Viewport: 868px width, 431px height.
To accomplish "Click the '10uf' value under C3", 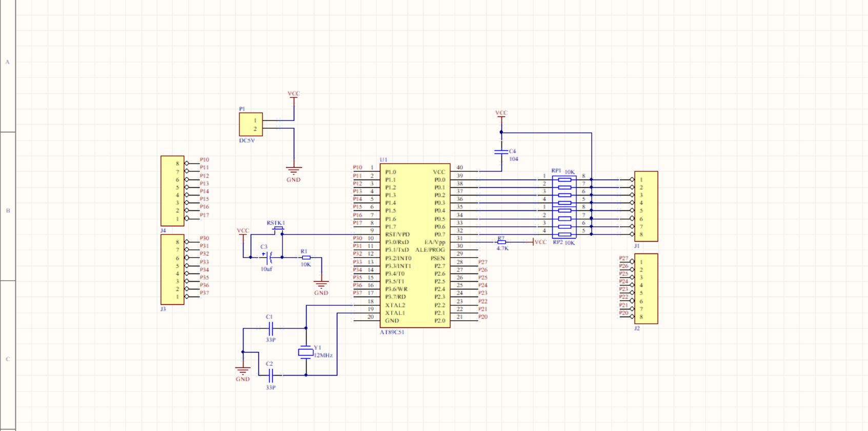I will pyautogui.click(x=266, y=269).
